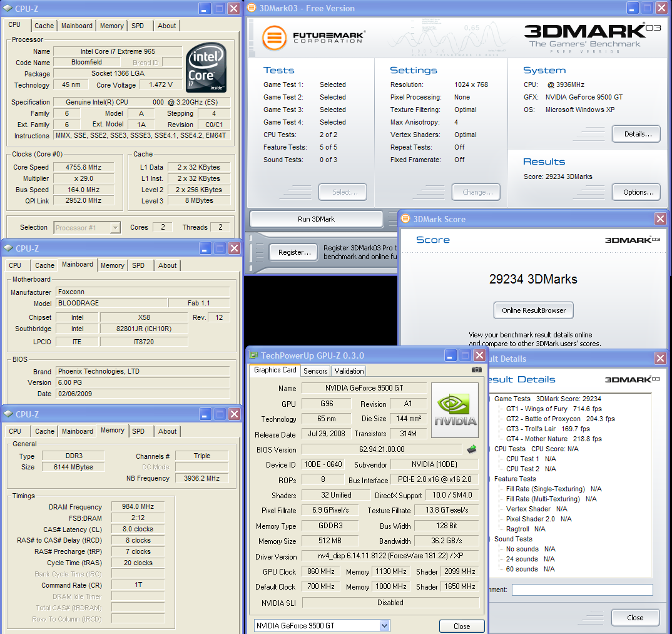672x634 pixels.
Task: Click the Register… button
Action: click(x=295, y=252)
